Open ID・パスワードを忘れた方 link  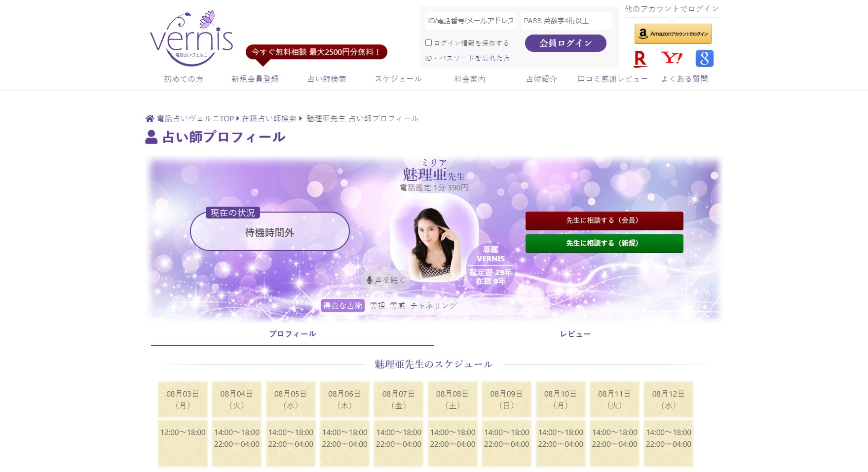point(467,58)
